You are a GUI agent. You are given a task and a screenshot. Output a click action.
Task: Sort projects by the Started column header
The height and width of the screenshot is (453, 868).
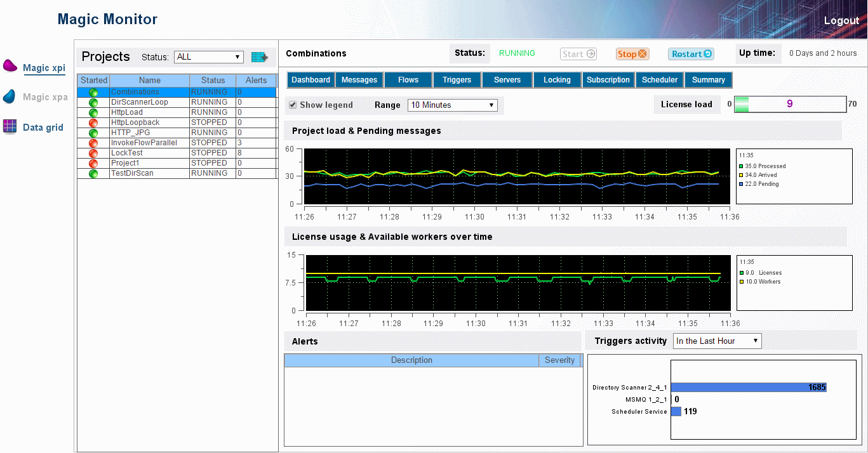coord(94,81)
